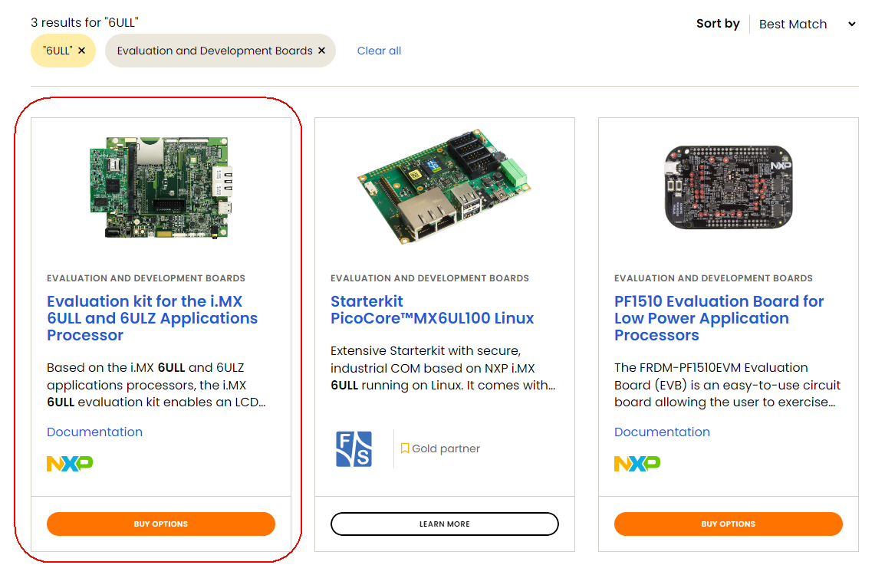
Task: Open Documentation link for PF1510 board
Action: (x=662, y=432)
